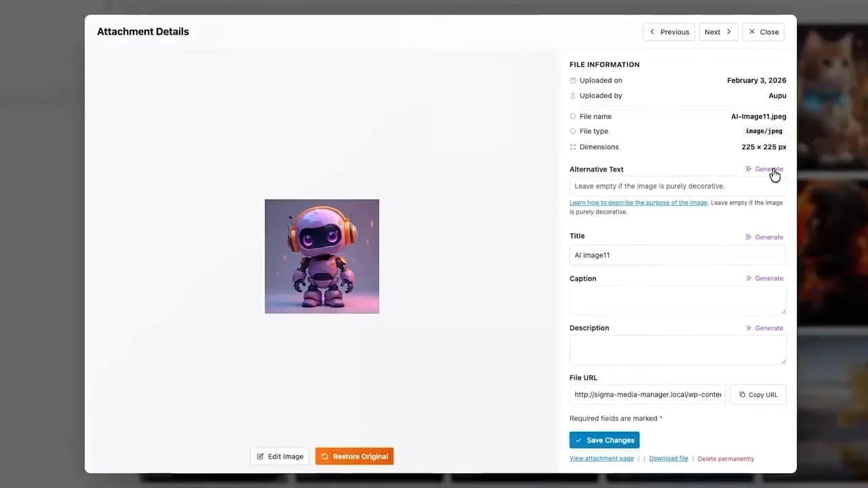The width and height of the screenshot is (868, 488).
Task: Click the Dimensions icon in File Information
Action: pyautogui.click(x=572, y=146)
